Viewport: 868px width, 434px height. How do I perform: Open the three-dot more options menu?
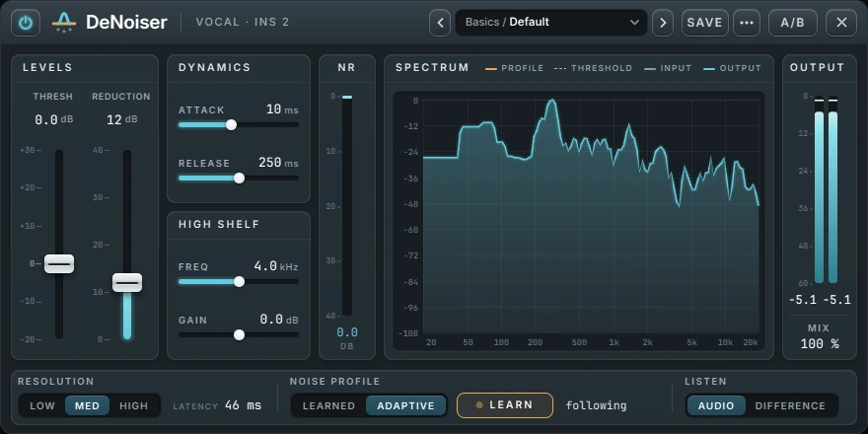[747, 23]
